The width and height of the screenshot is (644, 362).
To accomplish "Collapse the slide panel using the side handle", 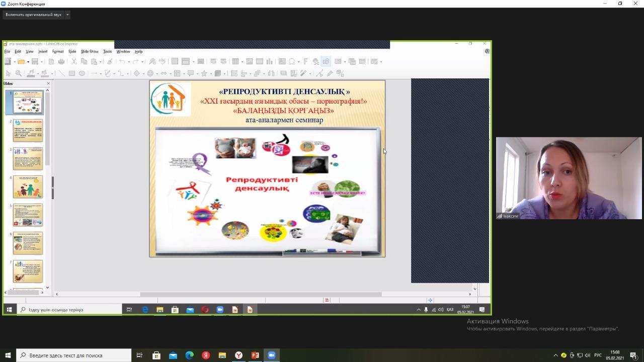I will 52,187.
